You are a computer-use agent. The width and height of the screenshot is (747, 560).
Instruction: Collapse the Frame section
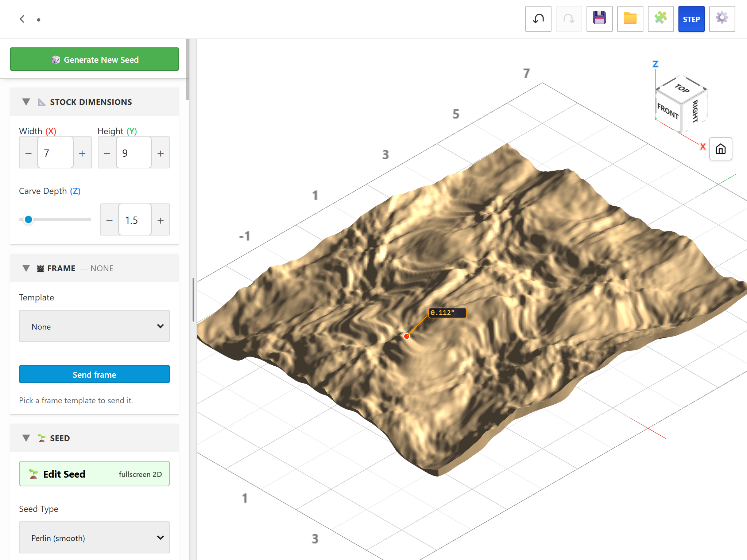(x=26, y=268)
